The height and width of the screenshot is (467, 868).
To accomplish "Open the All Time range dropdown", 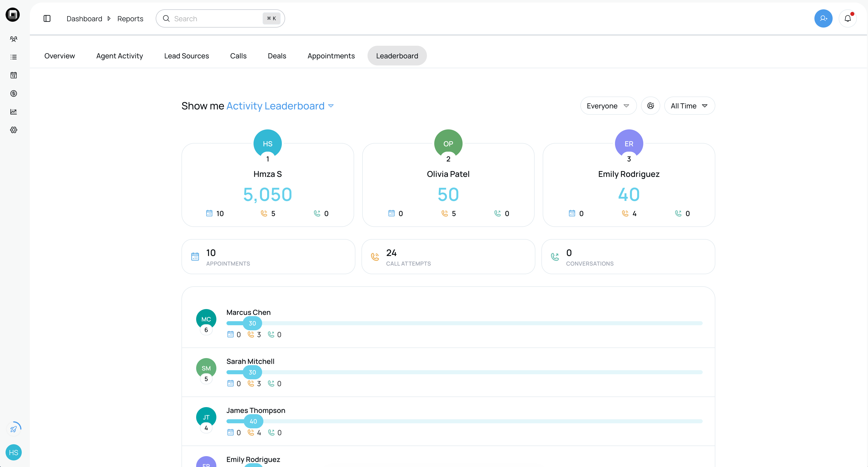I will tap(689, 106).
